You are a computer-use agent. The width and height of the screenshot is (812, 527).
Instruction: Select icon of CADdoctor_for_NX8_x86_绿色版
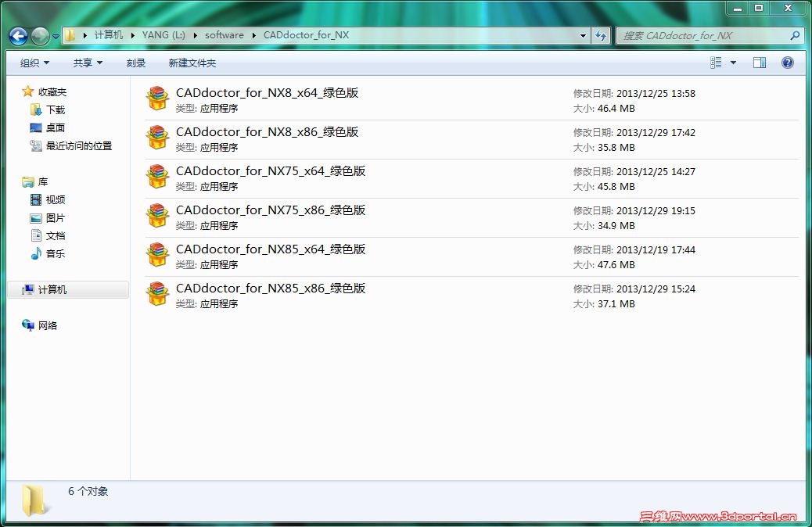157,137
